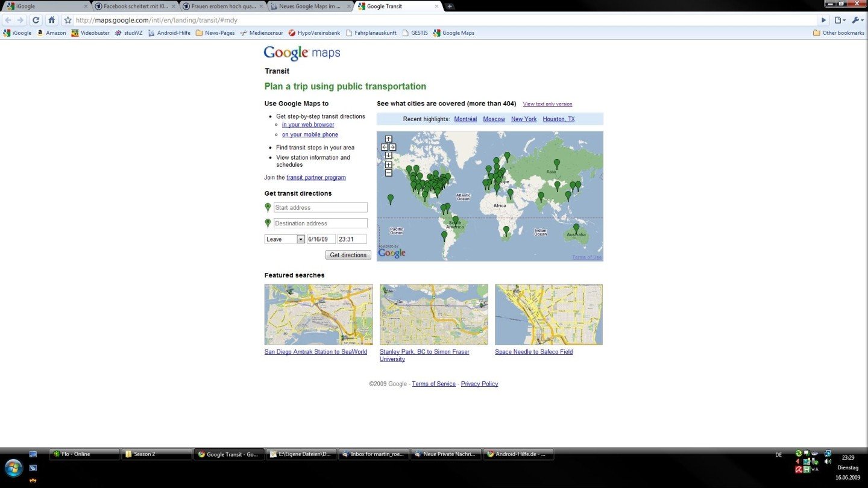
Task: Open the Houston, TX highlight link
Action: (x=559, y=119)
